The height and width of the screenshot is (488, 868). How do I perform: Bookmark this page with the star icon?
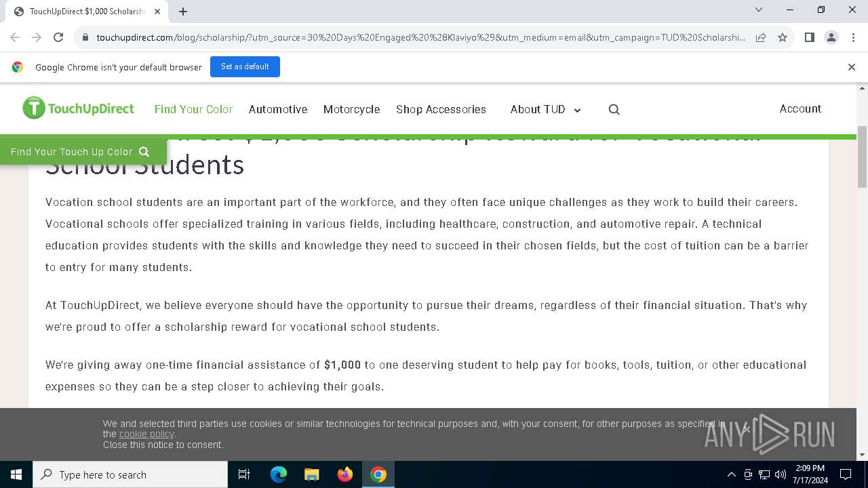[x=783, y=37]
